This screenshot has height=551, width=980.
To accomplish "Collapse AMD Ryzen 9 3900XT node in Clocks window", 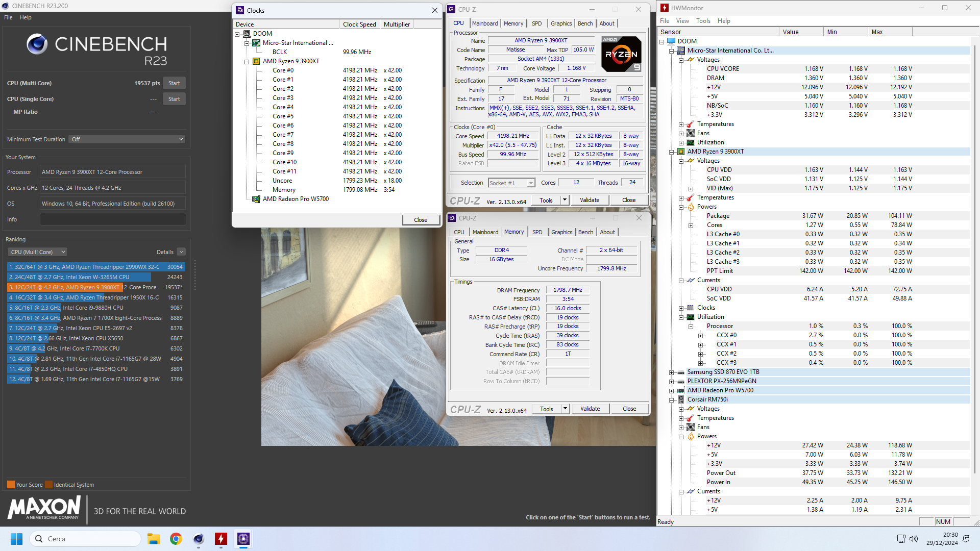I will click(247, 62).
